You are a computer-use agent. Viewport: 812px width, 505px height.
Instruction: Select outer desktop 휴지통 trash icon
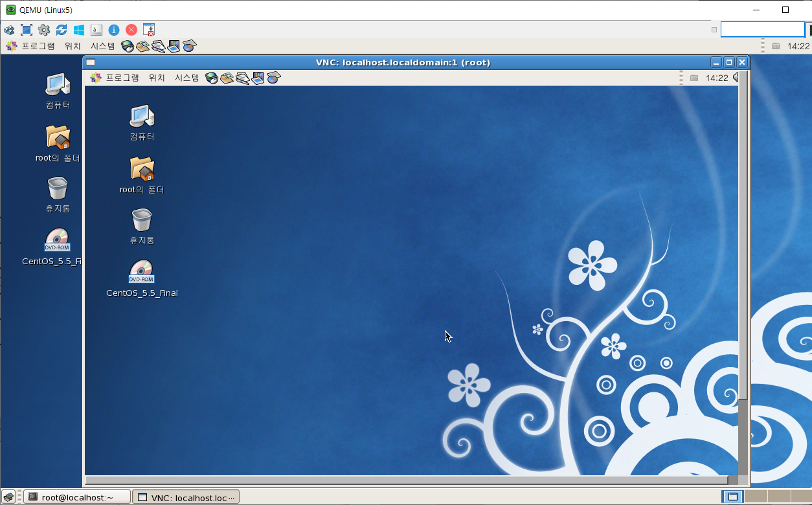[58, 195]
